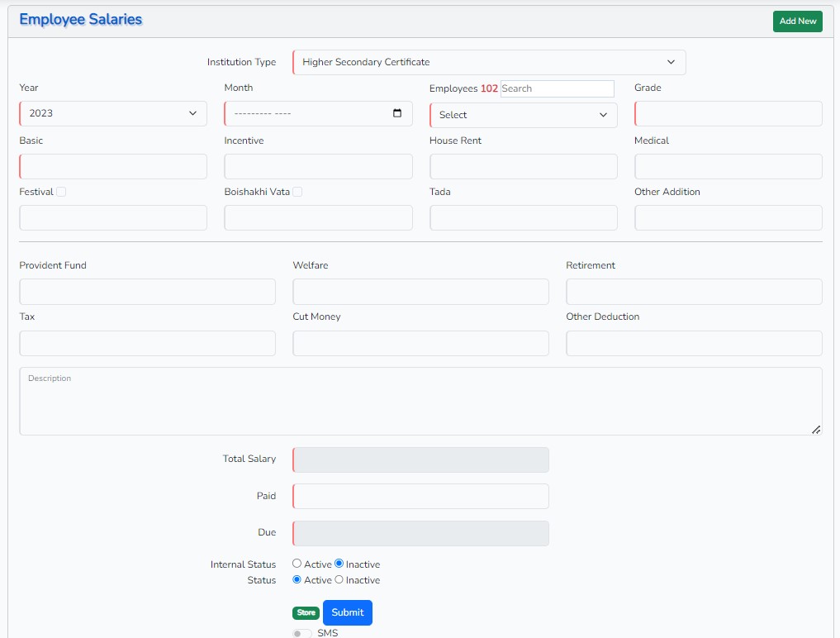840x638 pixels.
Task: Focus the Provident Fund input
Action: pos(147,292)
